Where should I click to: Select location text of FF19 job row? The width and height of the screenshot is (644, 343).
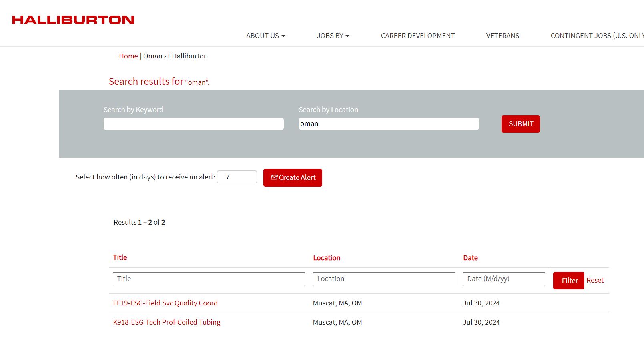point(337,303)
